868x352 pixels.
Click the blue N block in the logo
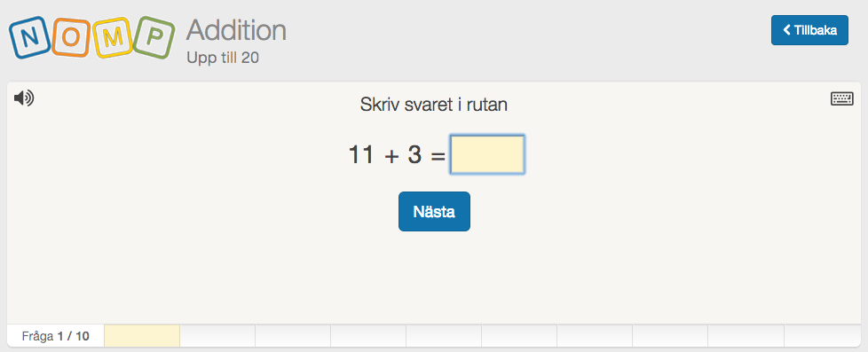point(30,37)
